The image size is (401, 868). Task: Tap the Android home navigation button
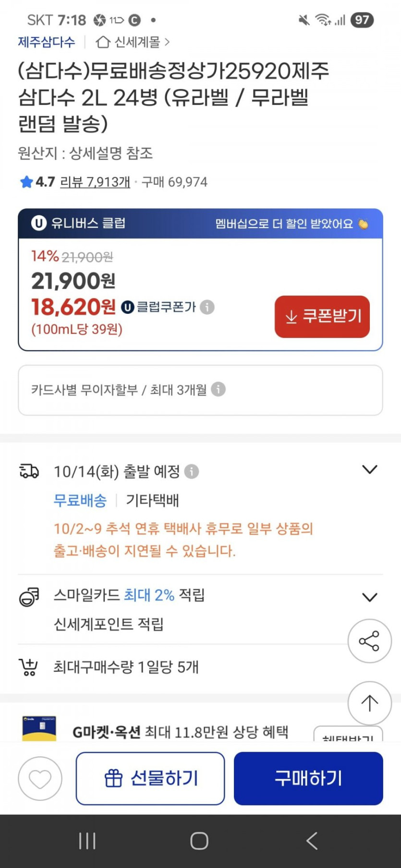click(199, 841)
